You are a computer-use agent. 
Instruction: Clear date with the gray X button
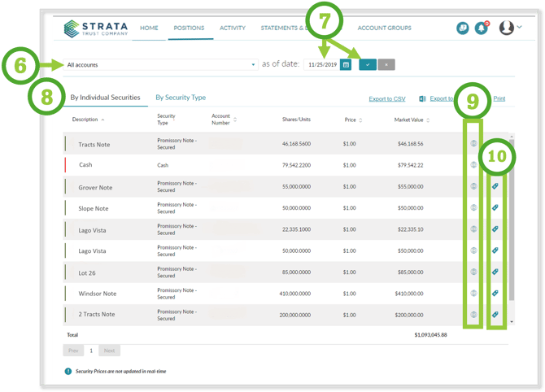[386, 64]
